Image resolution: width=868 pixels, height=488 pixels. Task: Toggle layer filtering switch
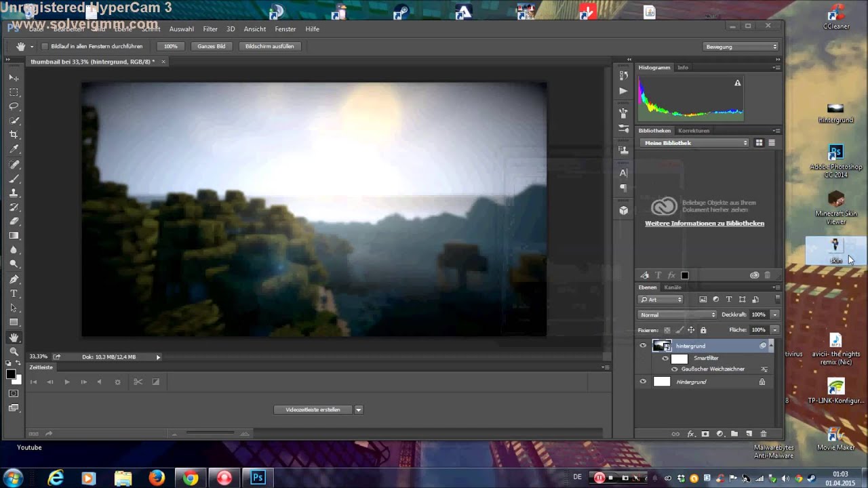[777, 299]
